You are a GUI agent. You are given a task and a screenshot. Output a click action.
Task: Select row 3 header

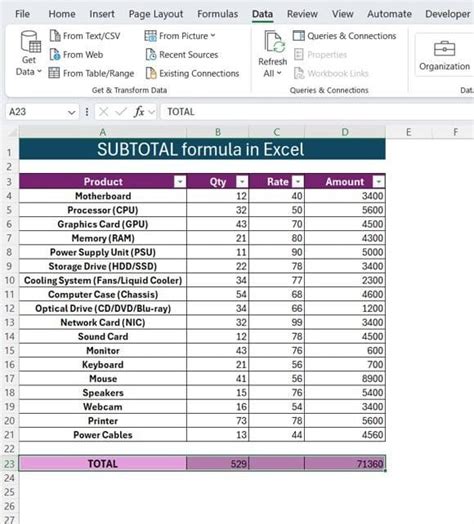click(x=9, y=182)
